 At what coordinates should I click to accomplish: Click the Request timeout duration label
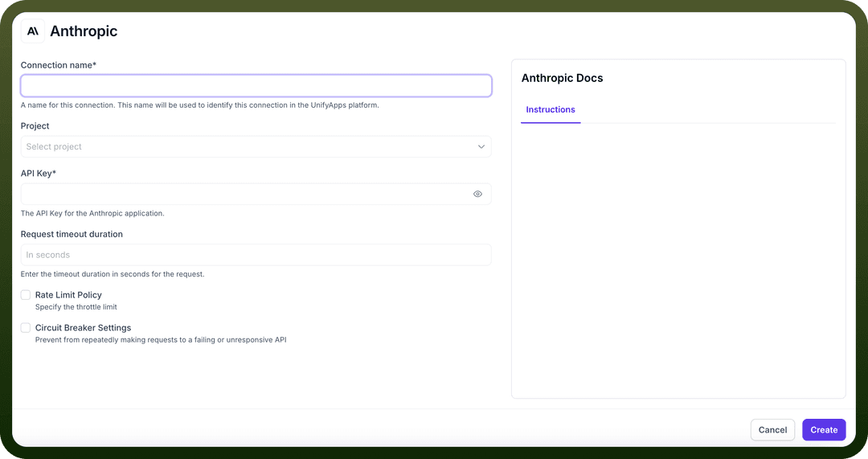click(x=72, y=234)
